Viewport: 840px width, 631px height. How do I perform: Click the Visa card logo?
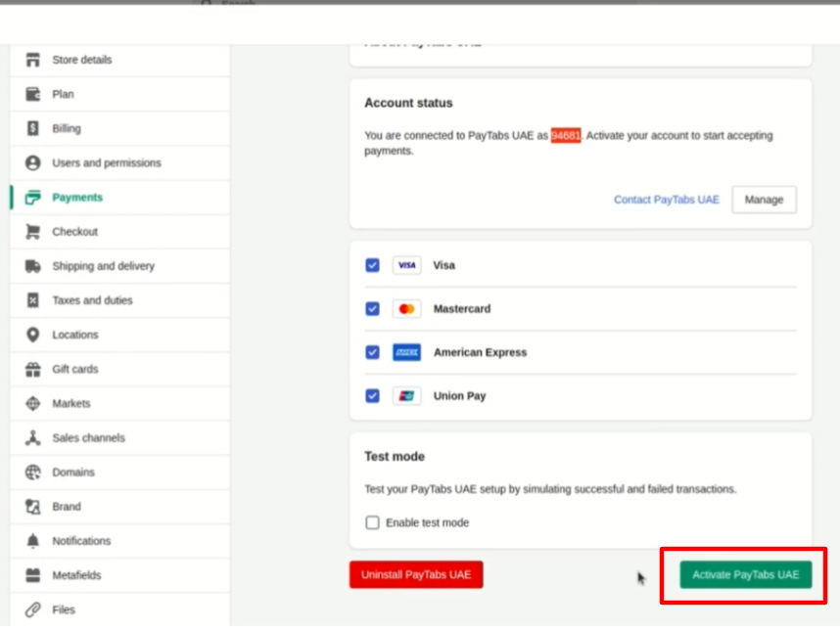click(406, 265)
